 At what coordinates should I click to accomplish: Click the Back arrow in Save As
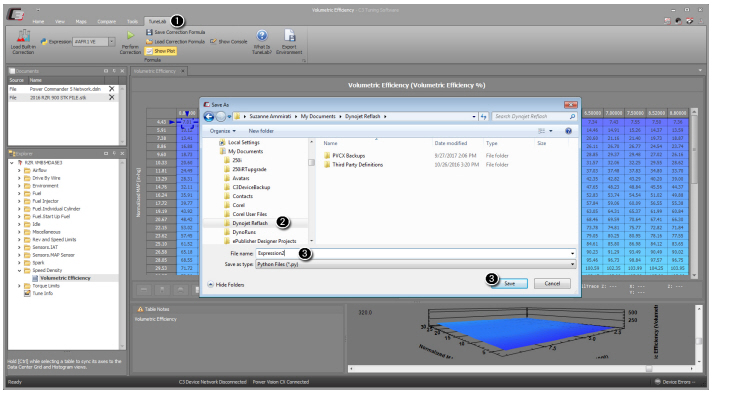click(209, 117)
